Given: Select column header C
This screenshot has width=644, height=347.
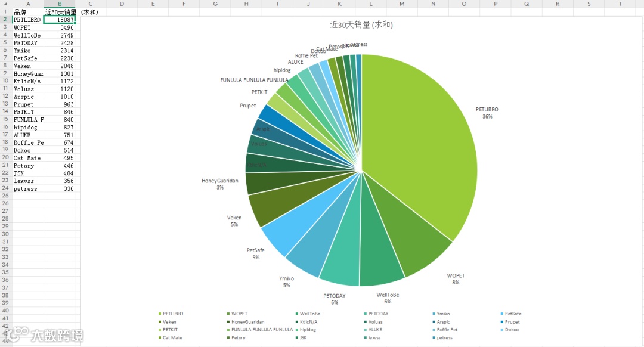Looking at the screenshot, I should pos(91,4).
